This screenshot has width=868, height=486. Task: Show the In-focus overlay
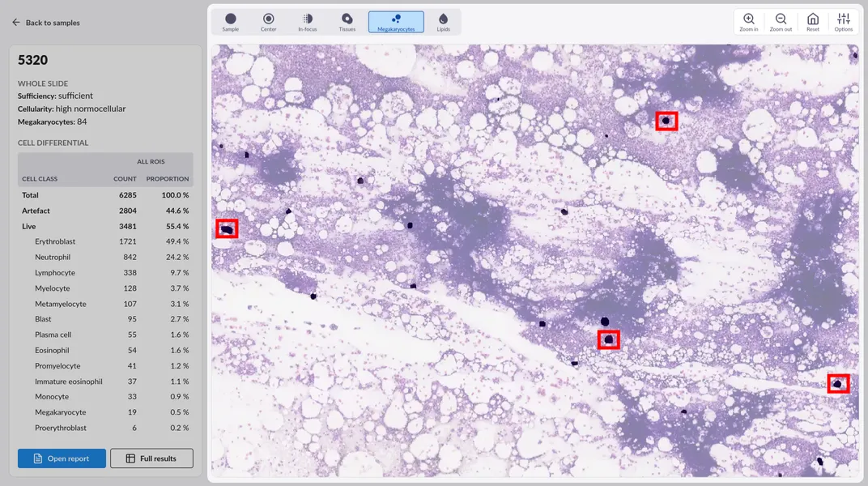pos(307,22)
